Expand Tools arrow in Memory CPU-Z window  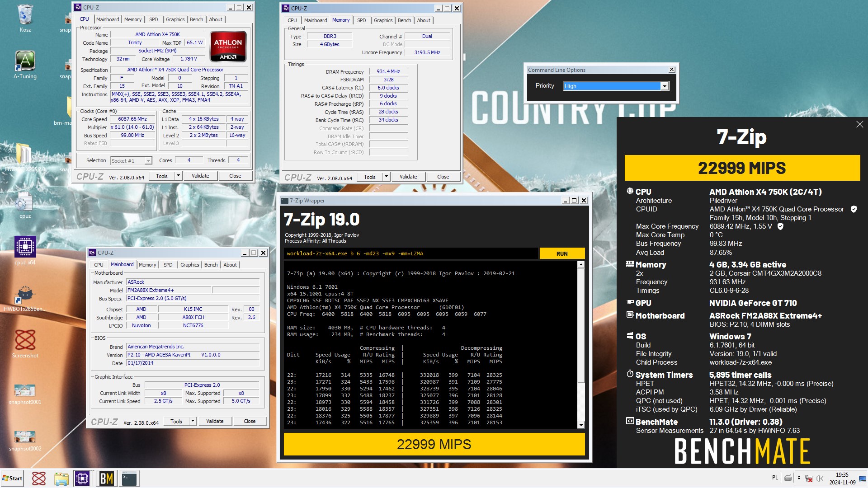point(386,177)
